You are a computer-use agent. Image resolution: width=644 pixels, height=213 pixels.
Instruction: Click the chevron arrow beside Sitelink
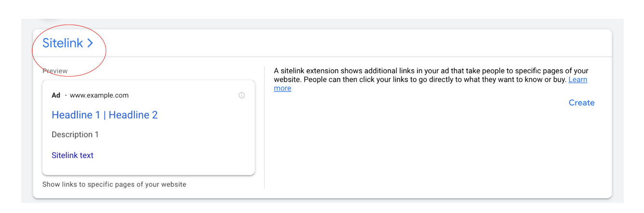90,43
